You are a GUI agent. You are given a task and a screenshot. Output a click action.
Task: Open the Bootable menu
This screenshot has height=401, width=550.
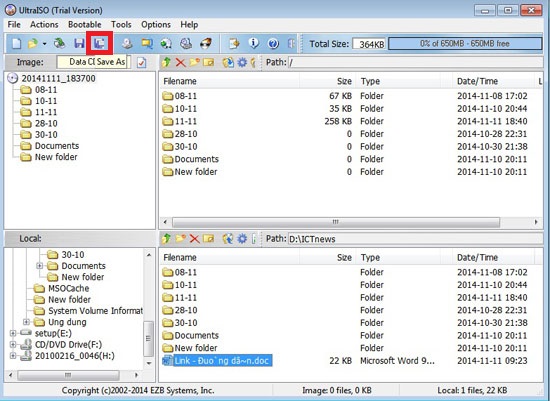[x=85, y=25]
